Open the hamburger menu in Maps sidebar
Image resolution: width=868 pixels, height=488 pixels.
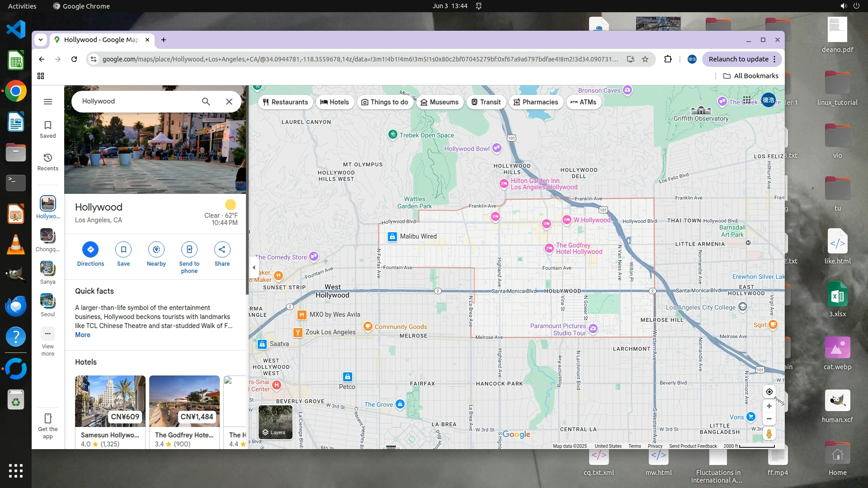(48, 102)
